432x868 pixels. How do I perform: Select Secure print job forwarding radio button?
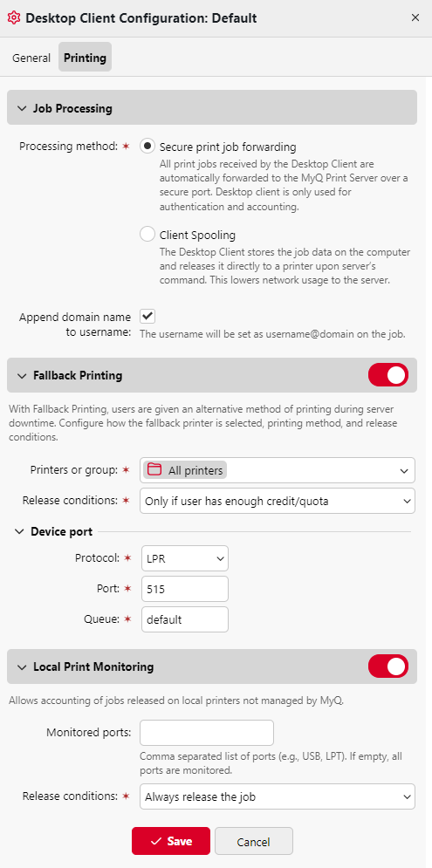click(x=147, y=147)
